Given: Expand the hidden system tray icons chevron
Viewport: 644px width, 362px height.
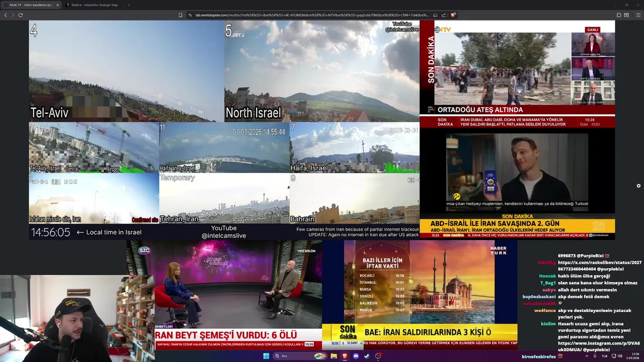Looking at the screenshot, I should coord(587,356).
